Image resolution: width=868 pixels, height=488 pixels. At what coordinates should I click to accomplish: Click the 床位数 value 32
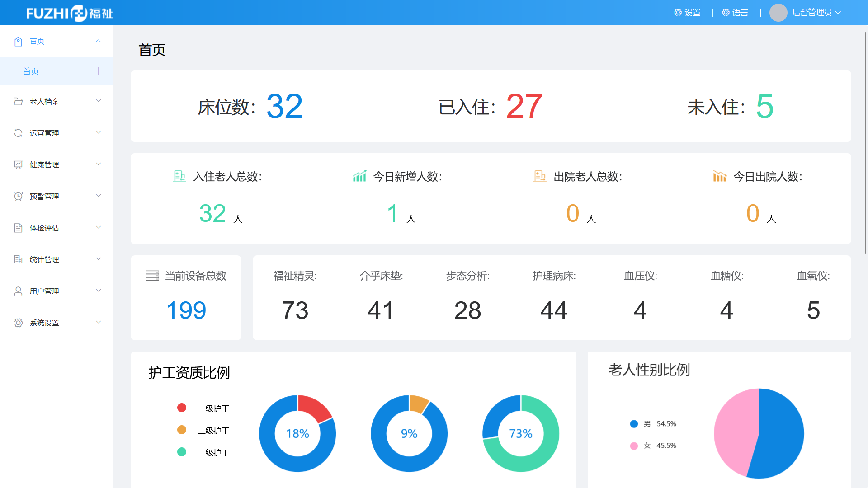(284, 107)
